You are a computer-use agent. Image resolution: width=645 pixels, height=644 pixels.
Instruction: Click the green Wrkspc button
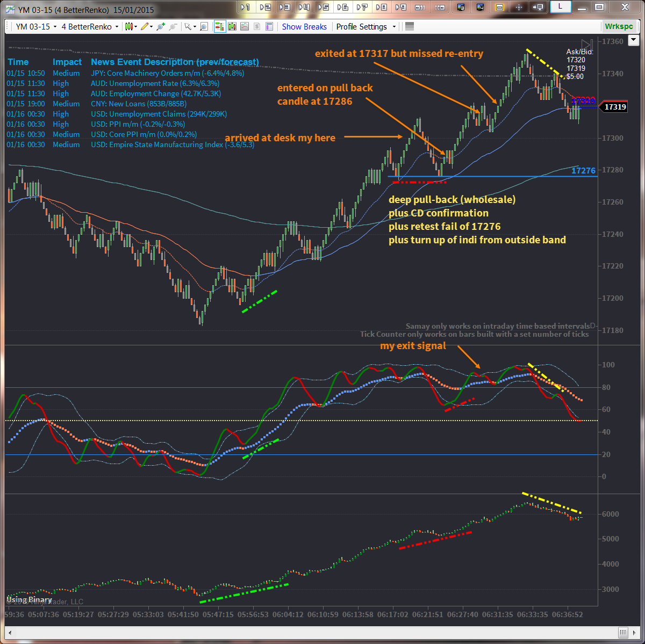(618, 26)
